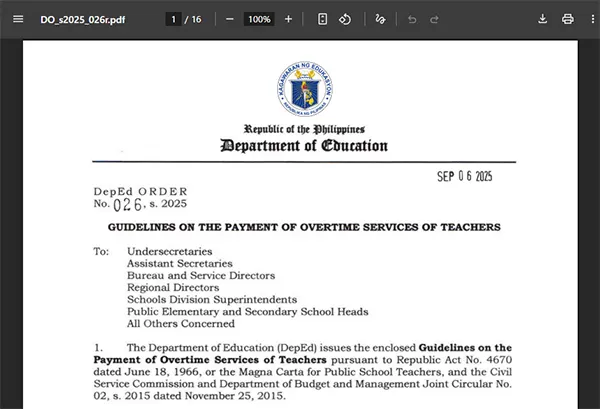Click the 'DepEd ORDER' label
Screen dimensions: 600x409
click(x=140, y=191)
